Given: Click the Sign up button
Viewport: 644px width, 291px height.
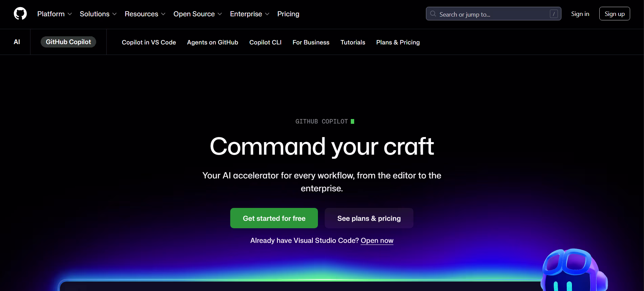Looking at the screenshot, I should [x=615, y=14].
